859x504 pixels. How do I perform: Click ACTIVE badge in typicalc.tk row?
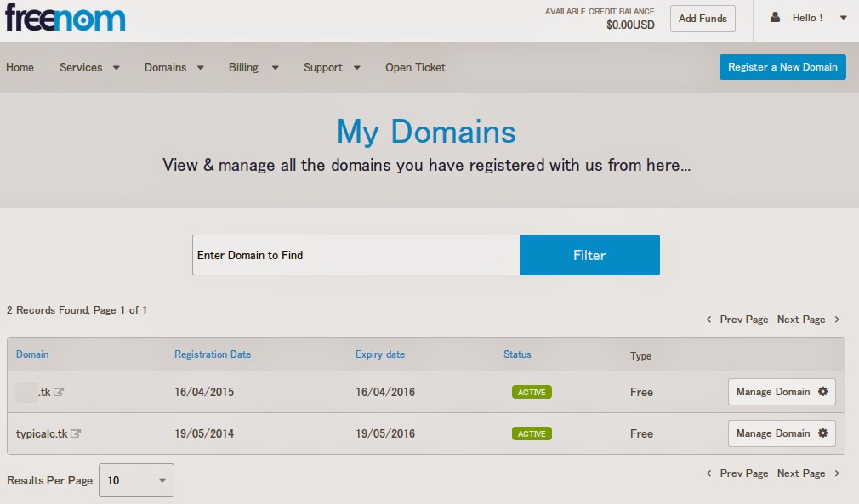click(x=532, y=433)
